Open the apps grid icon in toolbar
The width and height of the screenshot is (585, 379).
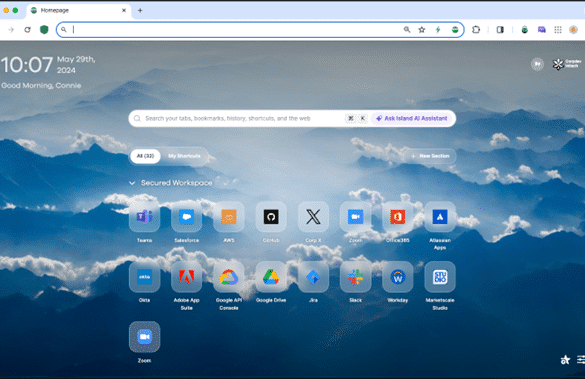pos(558,30)
